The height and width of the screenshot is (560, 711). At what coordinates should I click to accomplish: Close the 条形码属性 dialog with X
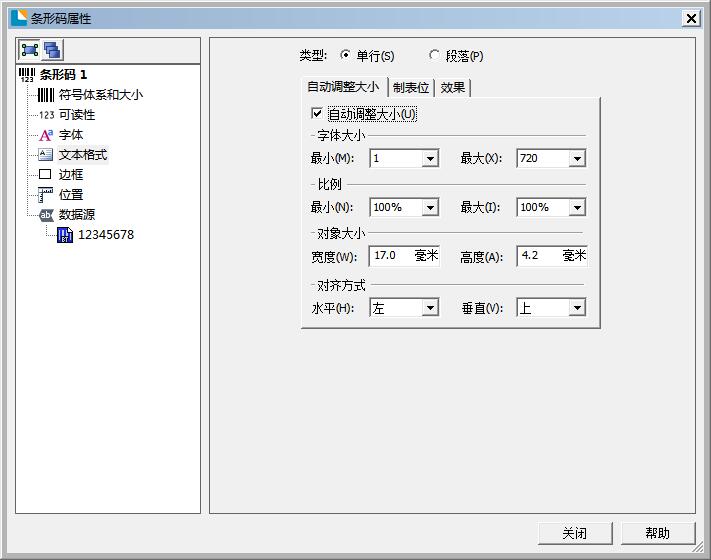691,19
